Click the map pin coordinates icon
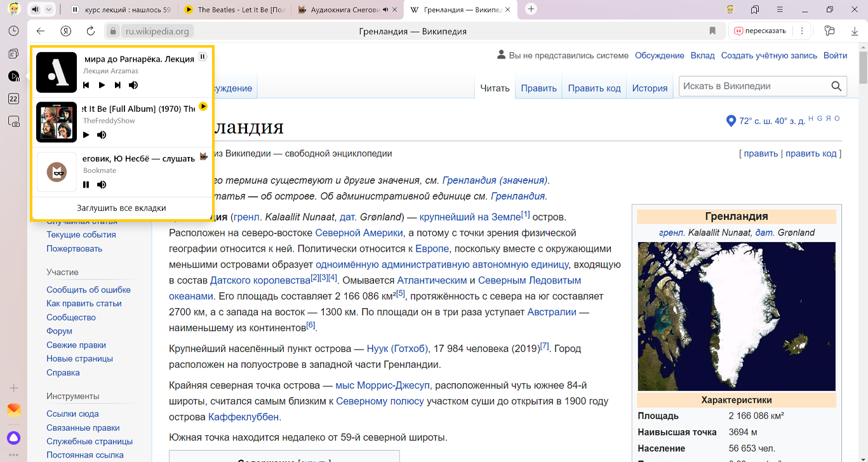The height and width of the screenshot is (462, 868). click(x=731, y=121)
